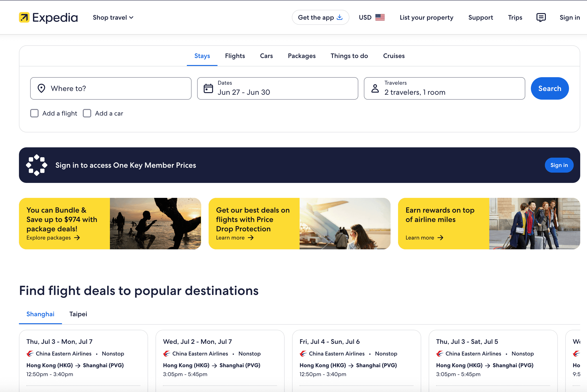Open the Shop travel dropdown menu
The width and height of the screenshot is (587, 392).
(x=113, y=18)
